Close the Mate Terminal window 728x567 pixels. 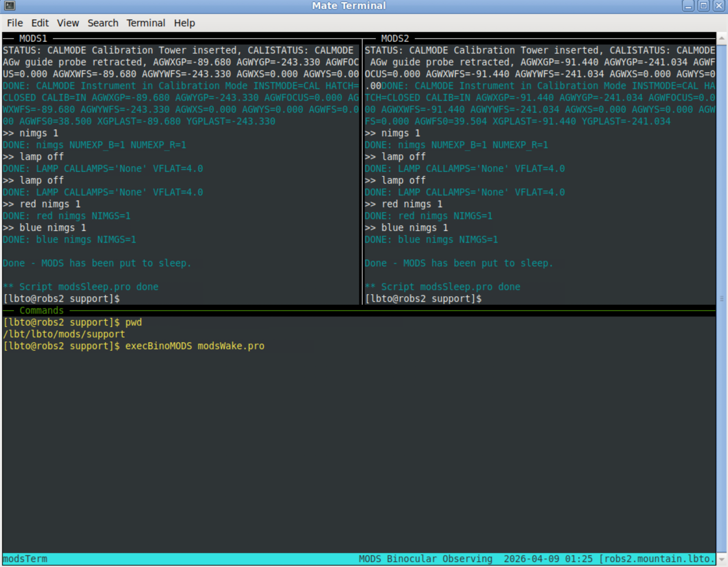tap(719, 6)
